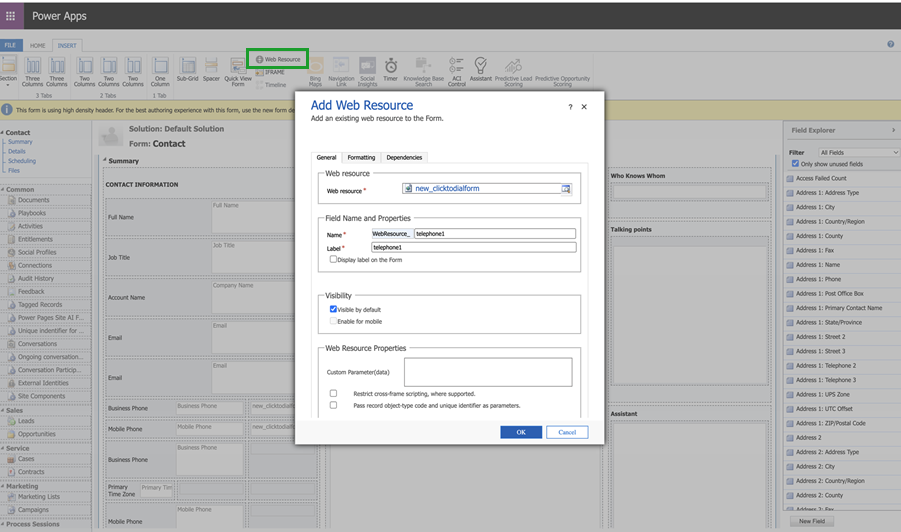This screenshot has width=901, height=532.
Task: Toggle Display label on the Form
Action: pyautogui.click(x=333, y=259)
